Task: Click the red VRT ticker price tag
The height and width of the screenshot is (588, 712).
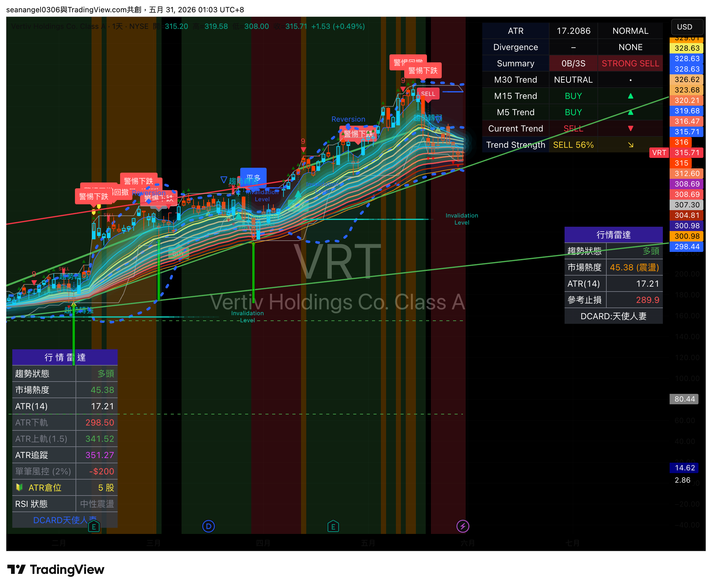Action: pyautogui.click(x=659, y=152)
